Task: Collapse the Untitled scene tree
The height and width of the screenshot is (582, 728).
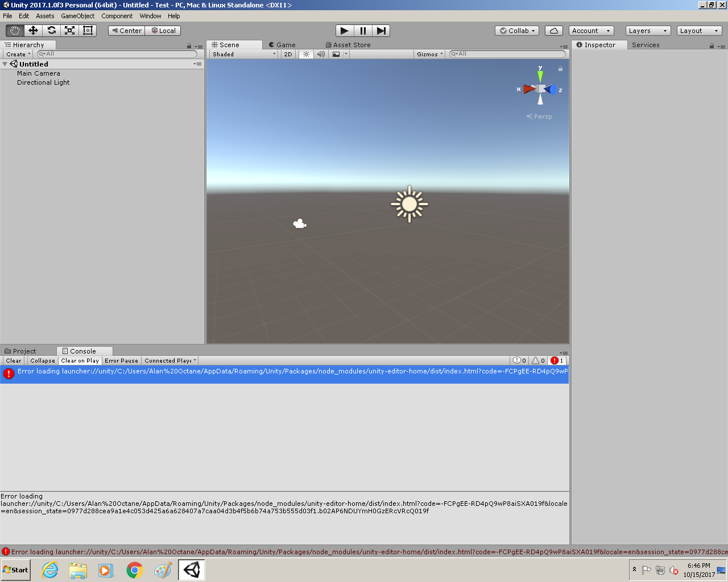Action: click(5, 64)
